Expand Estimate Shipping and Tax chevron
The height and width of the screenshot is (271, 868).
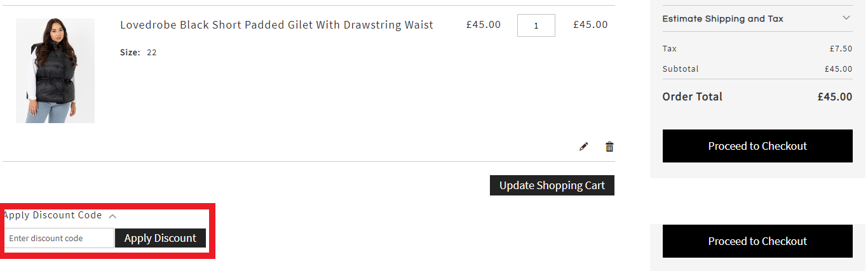point(846,18)
